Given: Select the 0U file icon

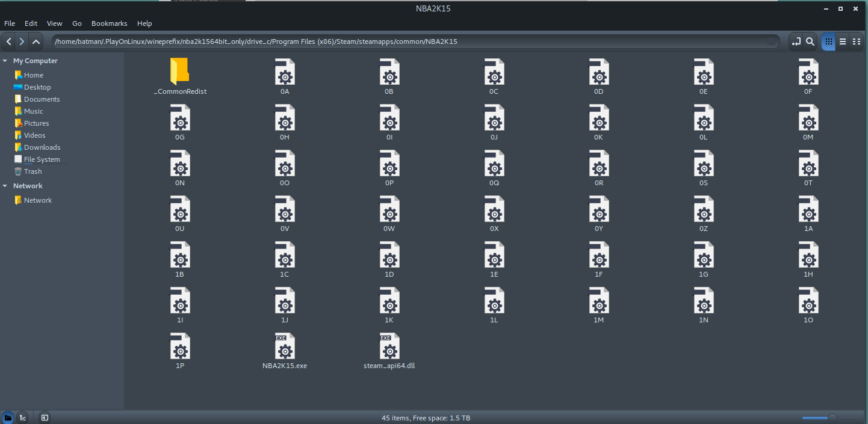Looking at the screenshot, I should pyautogui.click(x=179, y=209).
